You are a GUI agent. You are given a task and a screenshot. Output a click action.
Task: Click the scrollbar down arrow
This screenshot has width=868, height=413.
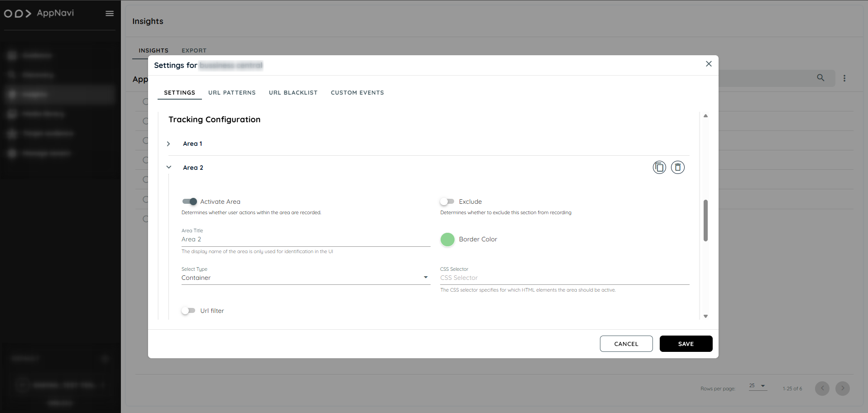pos(705,316)
